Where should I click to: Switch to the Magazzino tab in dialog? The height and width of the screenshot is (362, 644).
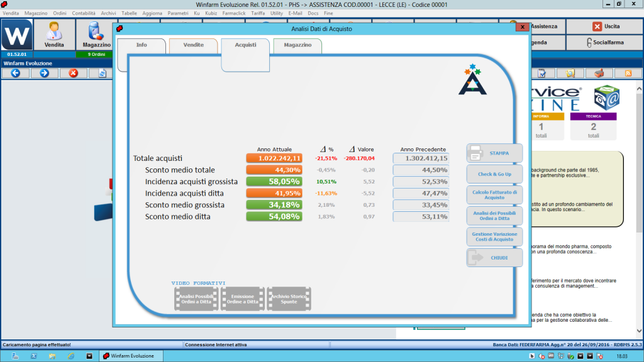[x=297, y=45]
